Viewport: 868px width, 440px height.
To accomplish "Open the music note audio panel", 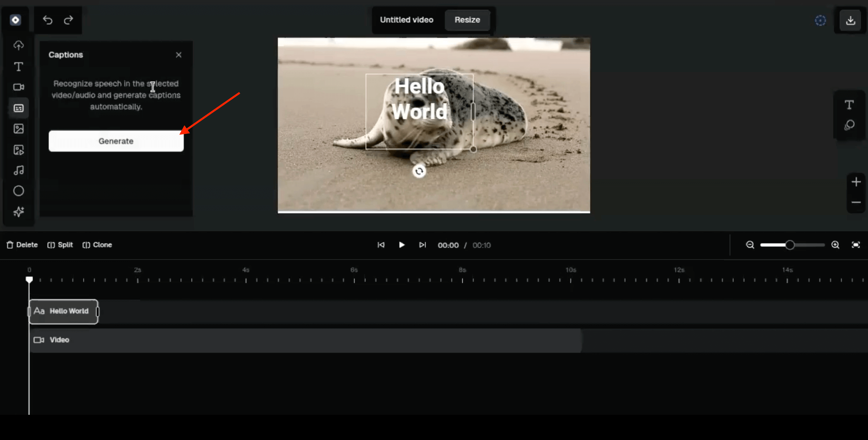I will click(x=19, y=170).
